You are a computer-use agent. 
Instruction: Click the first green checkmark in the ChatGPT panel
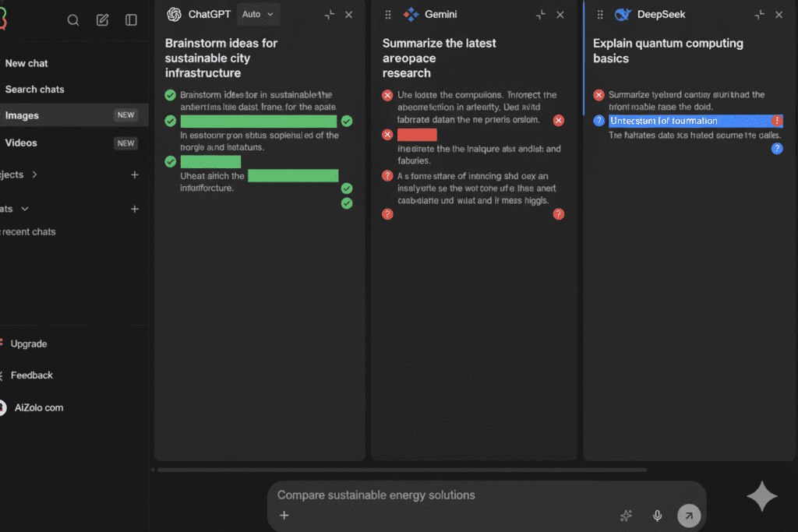[171, 95]
